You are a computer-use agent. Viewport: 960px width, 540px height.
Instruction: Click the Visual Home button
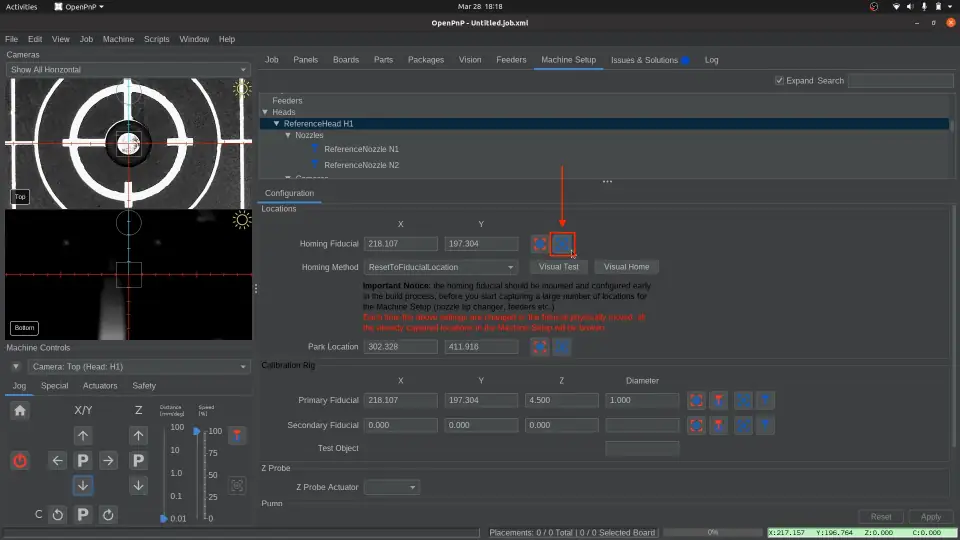click(x=627, y=267)
